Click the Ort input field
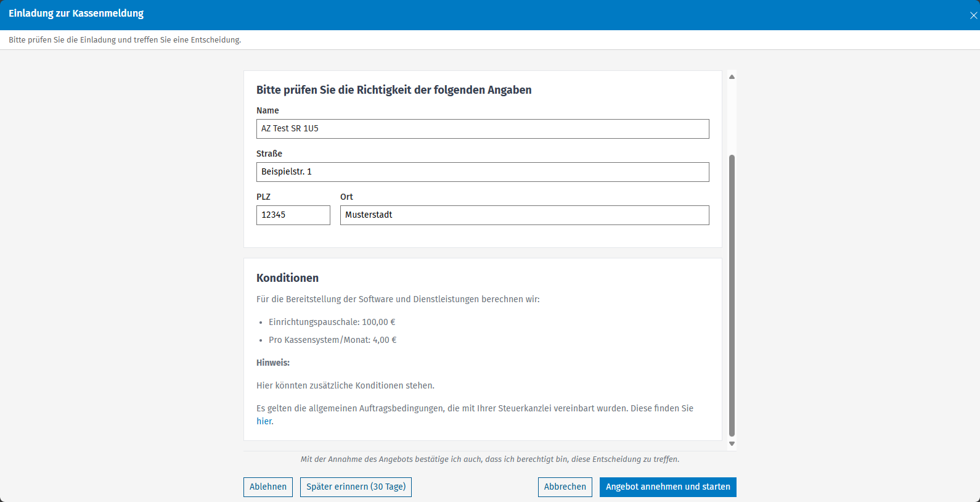The height and width of the screenshot is (502, 980). tap(525, 215)
